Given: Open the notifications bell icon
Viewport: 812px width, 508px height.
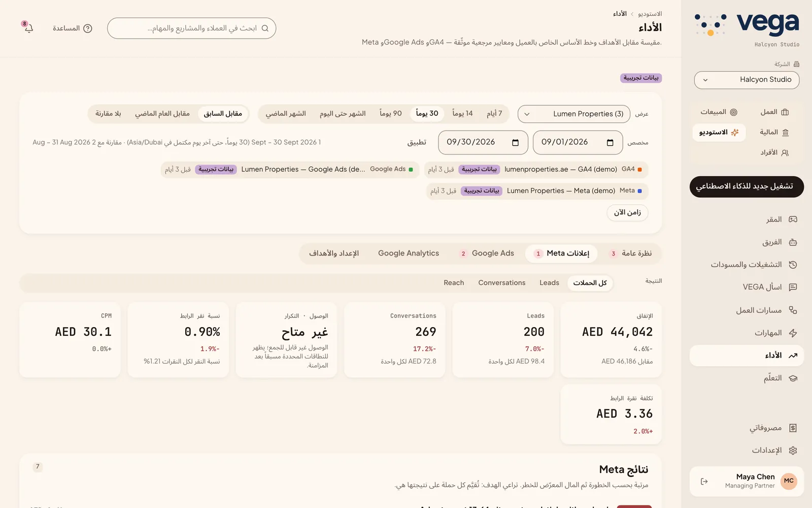Looking at the screenshot, I should tap(28, 28).
